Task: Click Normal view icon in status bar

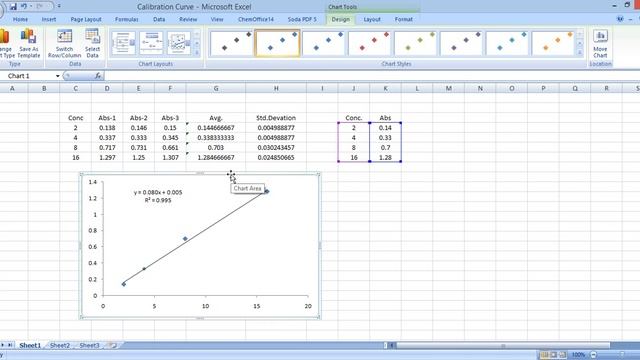Action: 544,355
